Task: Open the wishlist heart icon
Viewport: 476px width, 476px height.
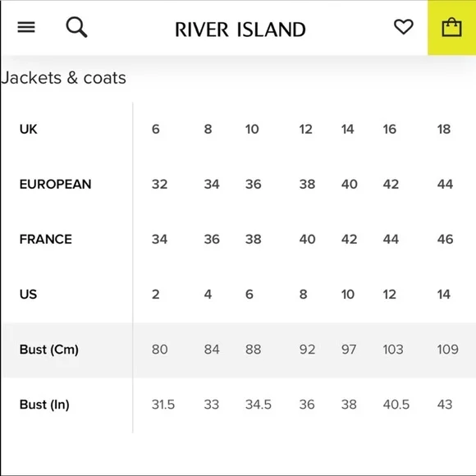Action: tap(404, 27)
